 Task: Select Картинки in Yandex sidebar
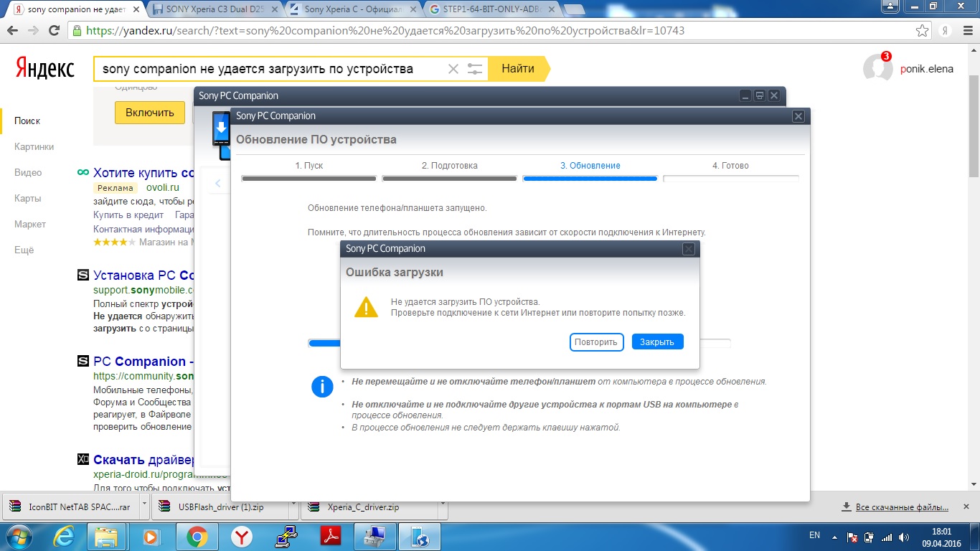[34, 147]
